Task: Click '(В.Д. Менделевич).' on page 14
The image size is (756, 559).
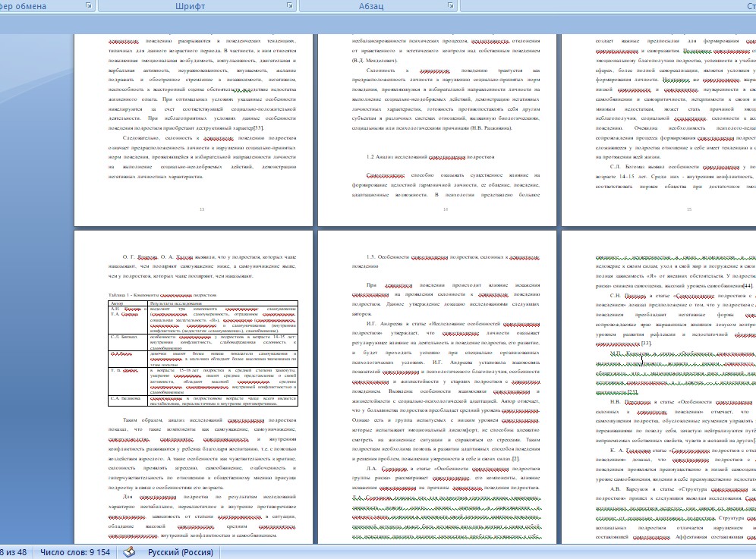Action: tap(375, 60)
